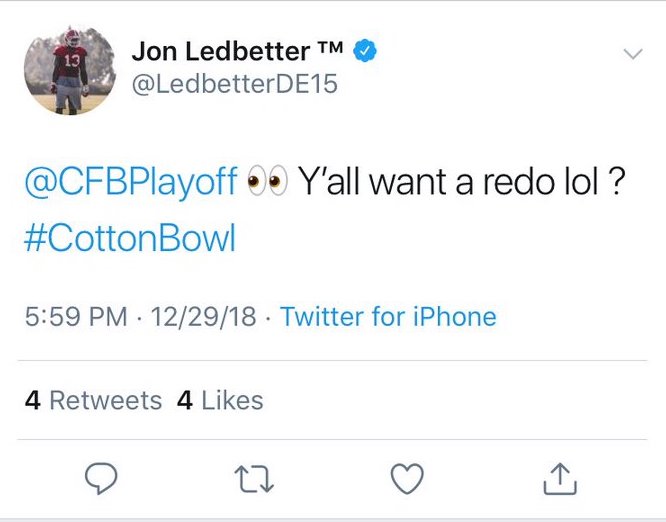
Task: Open the @CFBPlayoff mention
Action: (x=131, y=182)
